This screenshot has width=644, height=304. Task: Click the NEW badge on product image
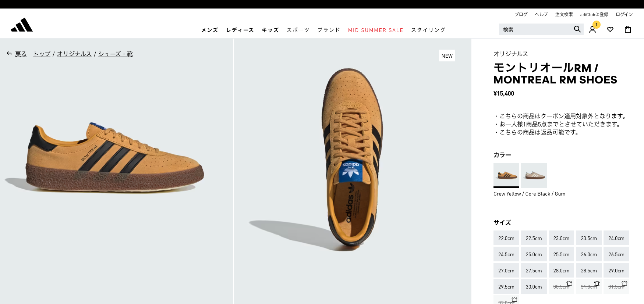pos(447,56)
